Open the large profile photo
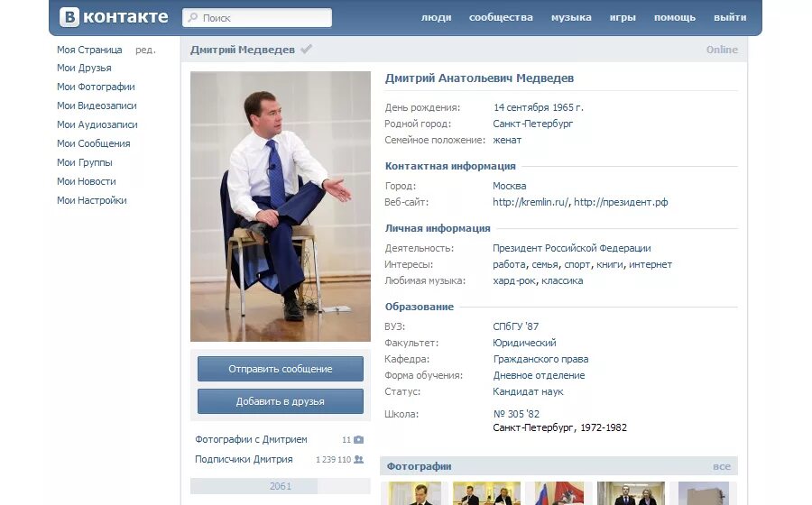 point(281,207)
